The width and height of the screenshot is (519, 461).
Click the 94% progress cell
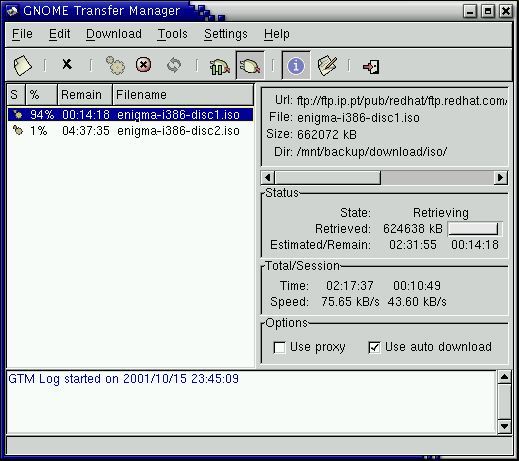click(x=42, y=115)
